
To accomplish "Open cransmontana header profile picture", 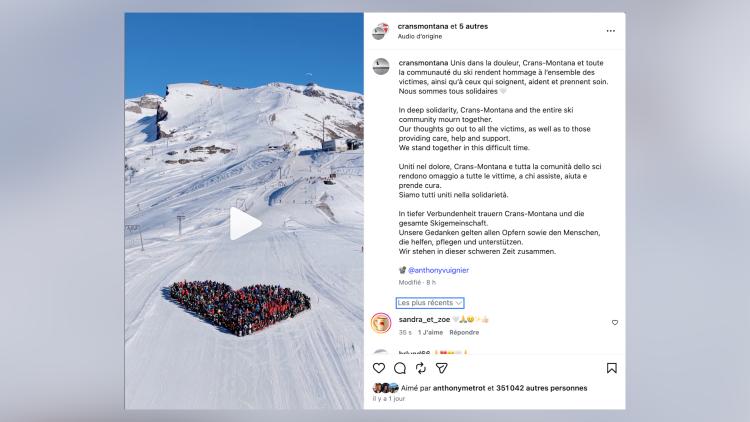I will point(381,31).
